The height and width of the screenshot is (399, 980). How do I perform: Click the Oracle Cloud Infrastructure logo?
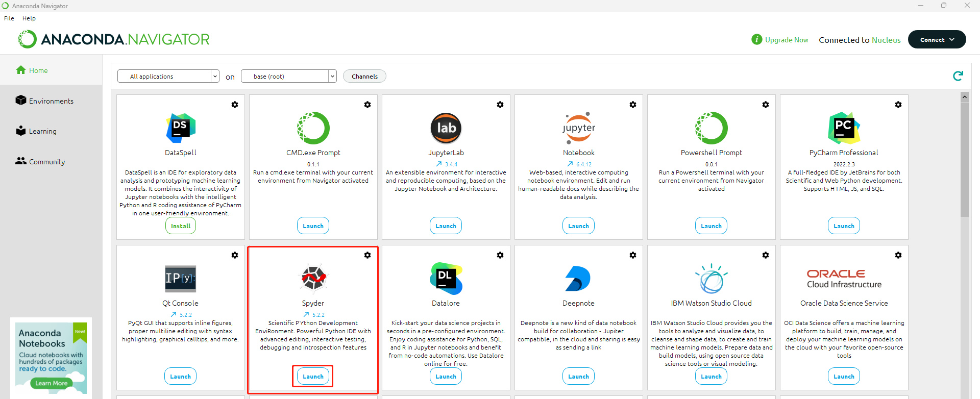point(844,279)
